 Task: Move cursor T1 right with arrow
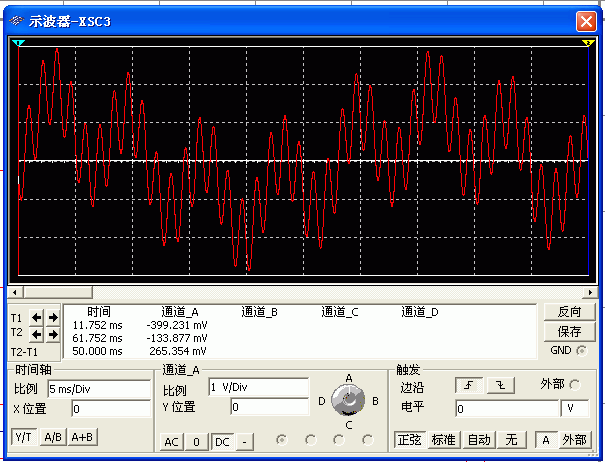pos(53,317)
